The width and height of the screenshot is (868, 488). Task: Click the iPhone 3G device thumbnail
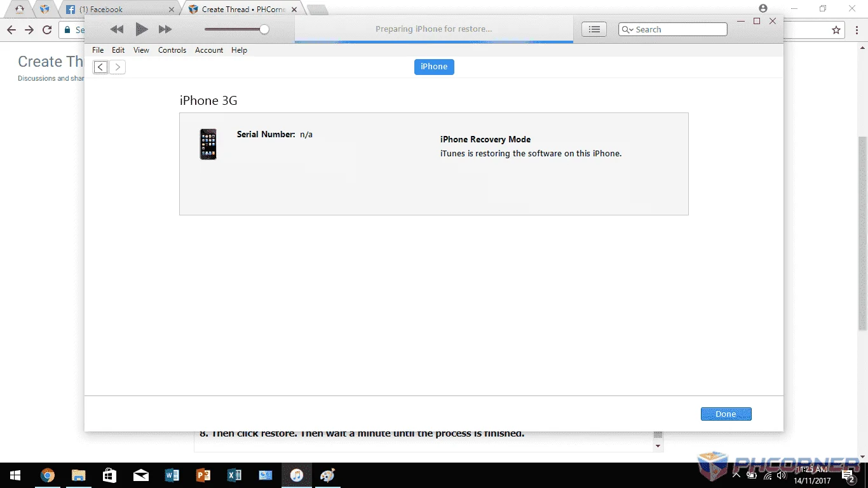coord(208,144)
